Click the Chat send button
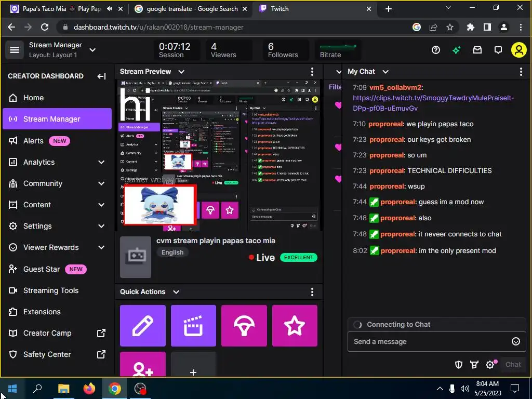 click(513, 364)
